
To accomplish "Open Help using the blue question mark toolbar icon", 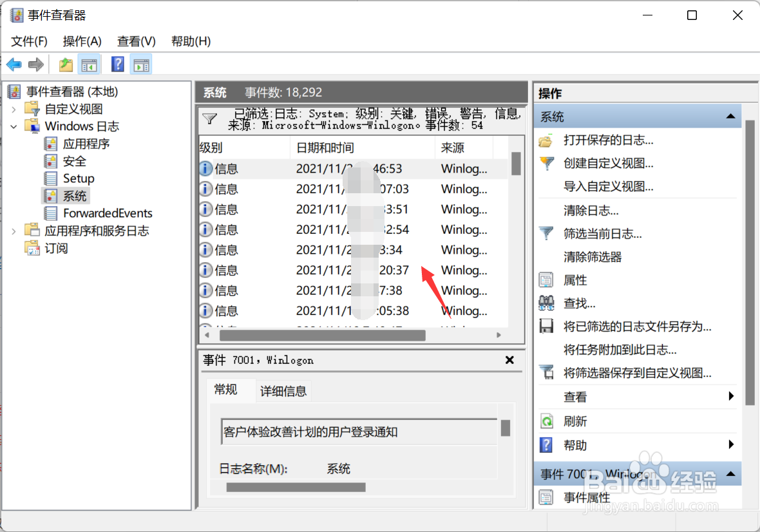I will tap(117, 64).
